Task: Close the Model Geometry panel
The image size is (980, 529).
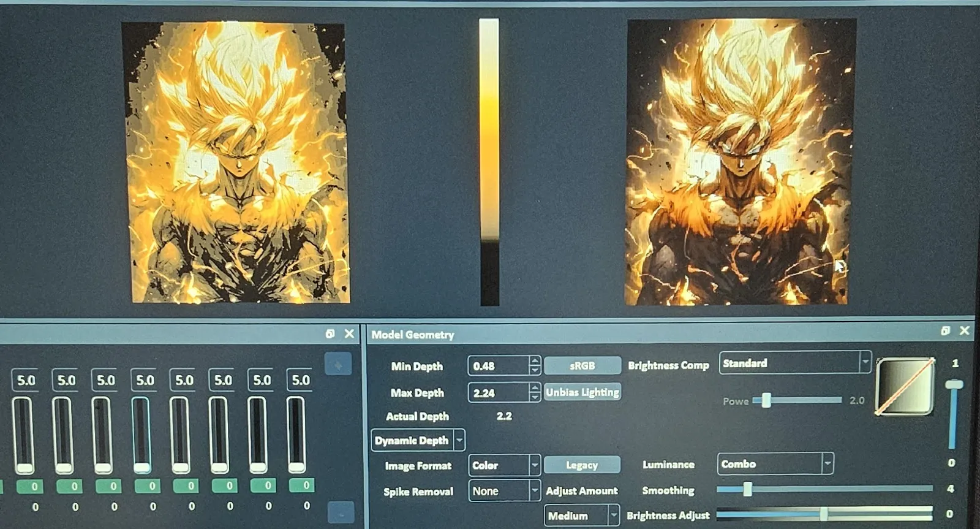Action: click(964, 331)
